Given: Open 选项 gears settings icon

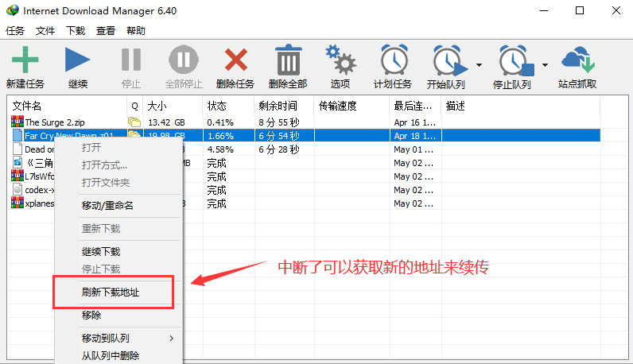Looking at the screenshot, I should tap(340, 60).
